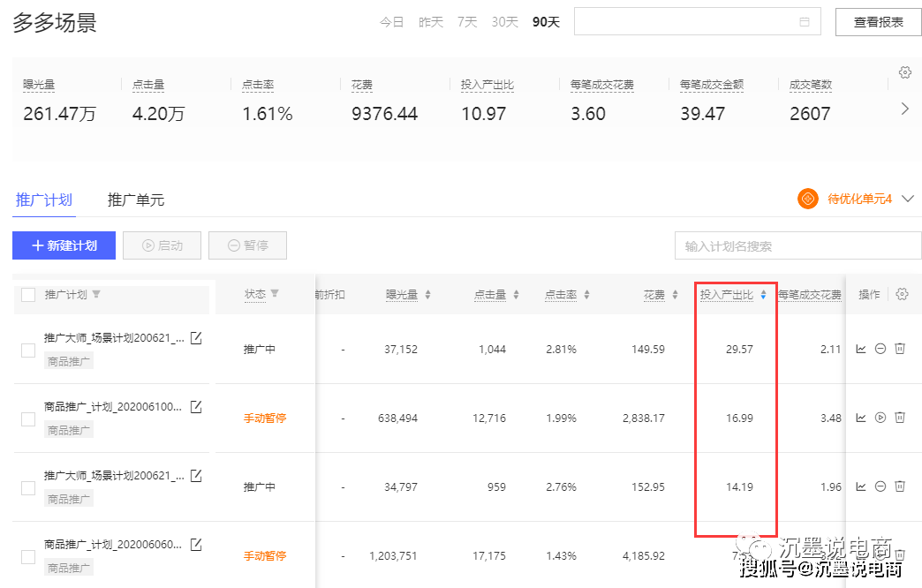Viewport: 922px width, 588px height.
Task: Pause the first 推广中 plan via circle-minus icon
Action: coord(880,349)
